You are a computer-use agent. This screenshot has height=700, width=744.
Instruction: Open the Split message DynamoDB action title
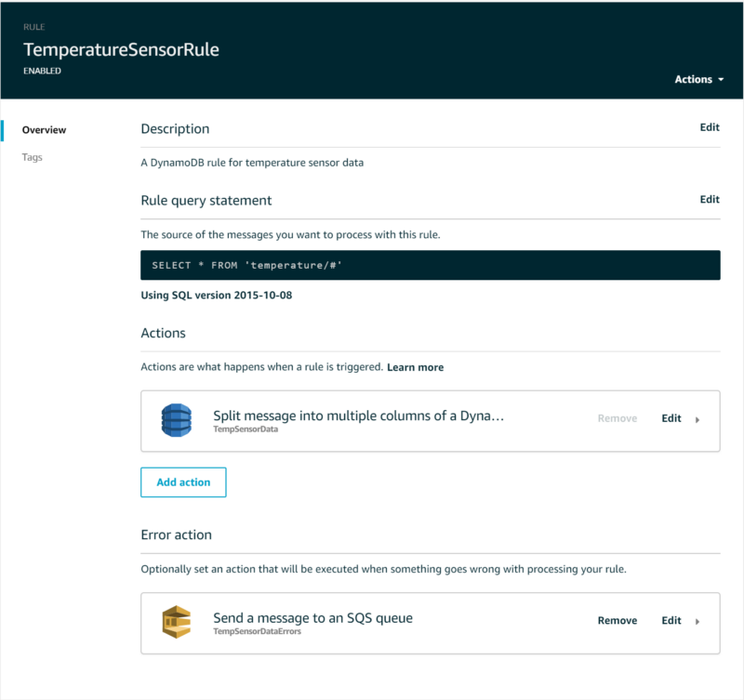(358, 416)
